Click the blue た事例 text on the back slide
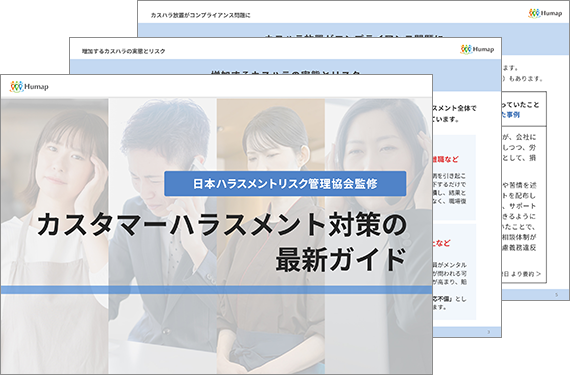Screen dimensions: 570x375 click(x=511, y=115)
